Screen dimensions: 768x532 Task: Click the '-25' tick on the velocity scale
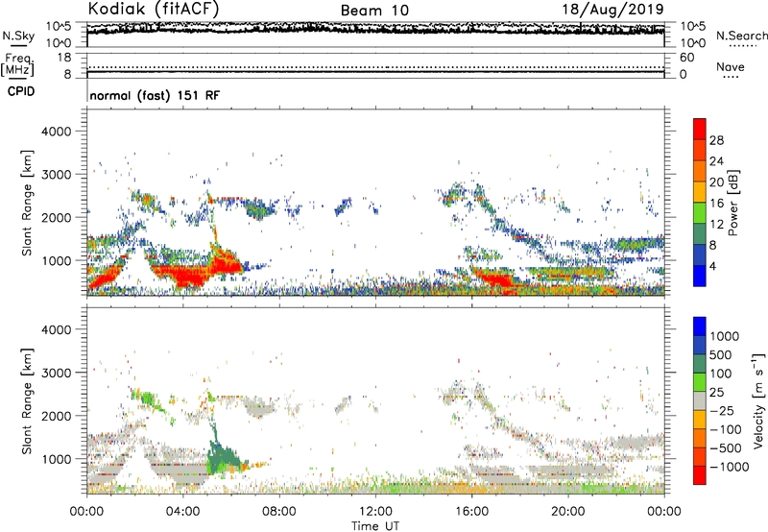tap(722, 410)
